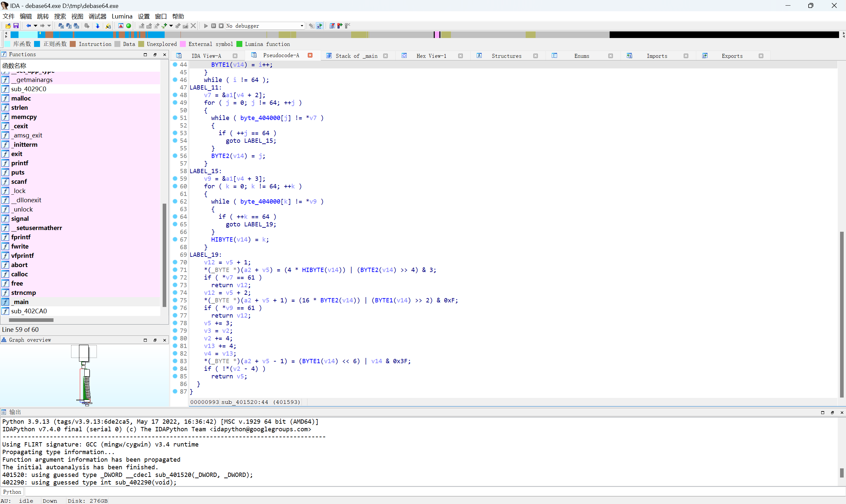Jump forward using the gray right arrow
This screenshot has width=846, height=504.
click(x=42, y=26)
